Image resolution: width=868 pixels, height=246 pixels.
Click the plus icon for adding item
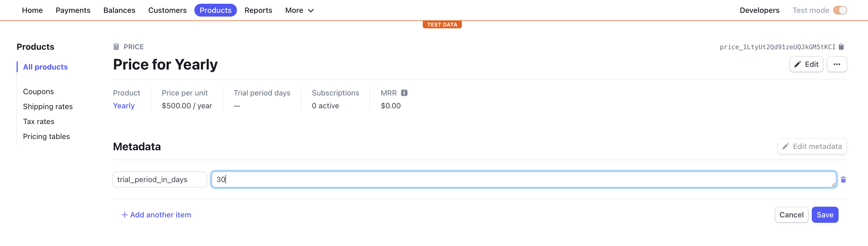[125, 215]
